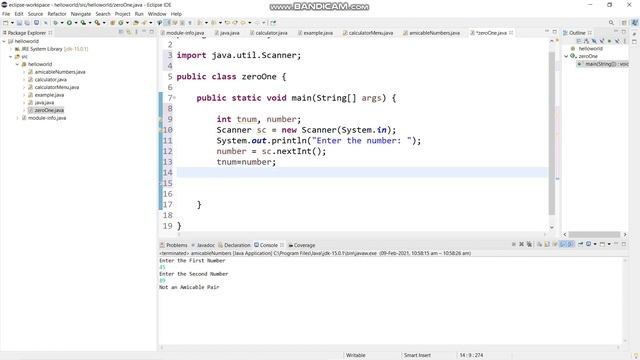The width and height of the screenshot is (640, 360).
Task: Click empty line 14 in code editor
Action: [362, 172]
